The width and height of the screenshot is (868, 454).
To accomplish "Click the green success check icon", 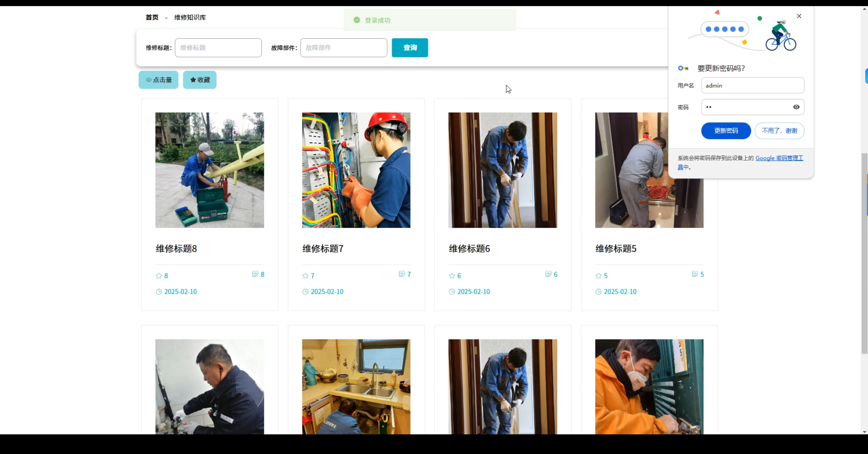I will (x=357, y=20).
